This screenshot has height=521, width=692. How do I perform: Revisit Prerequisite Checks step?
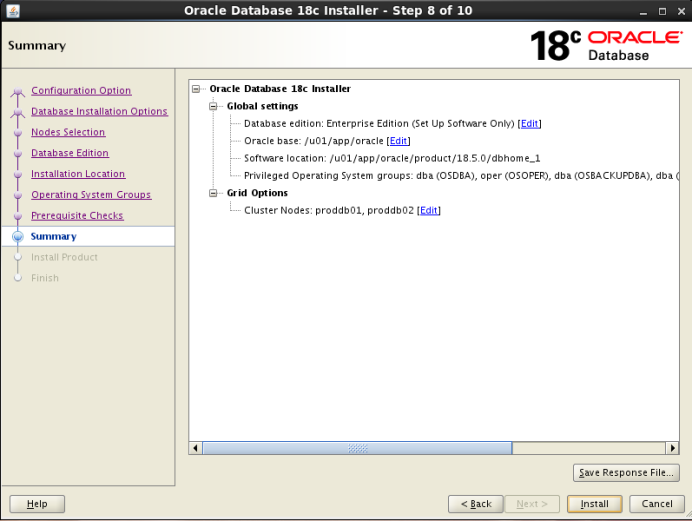(x=77, y=216)
